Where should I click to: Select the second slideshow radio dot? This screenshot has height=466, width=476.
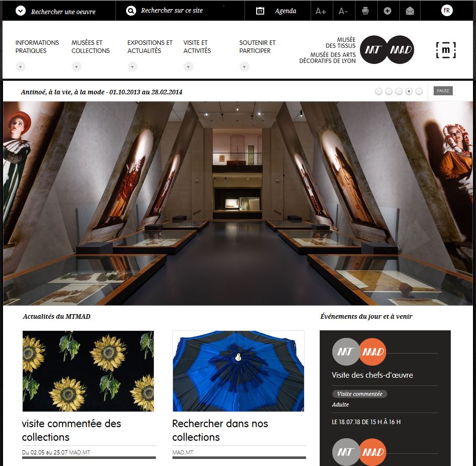click(x=389, y=91)
